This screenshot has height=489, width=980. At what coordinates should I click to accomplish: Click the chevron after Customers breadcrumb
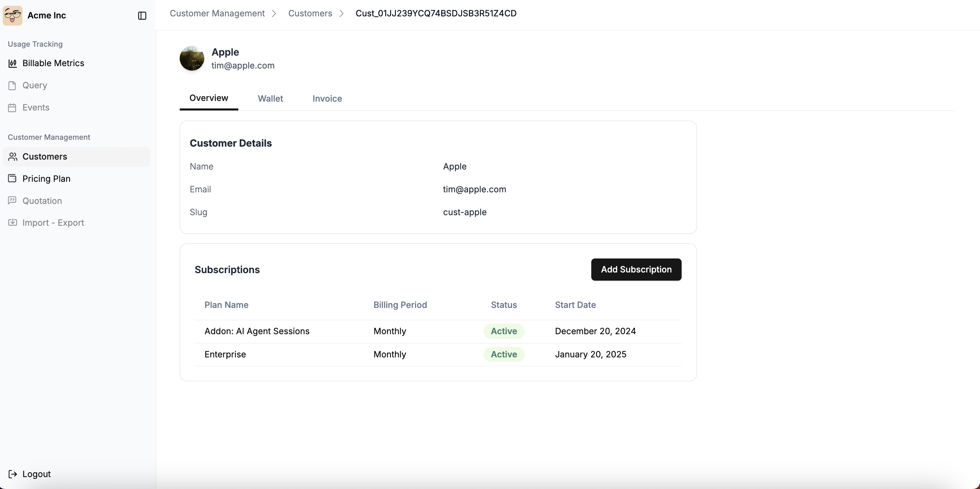(342, 13)
